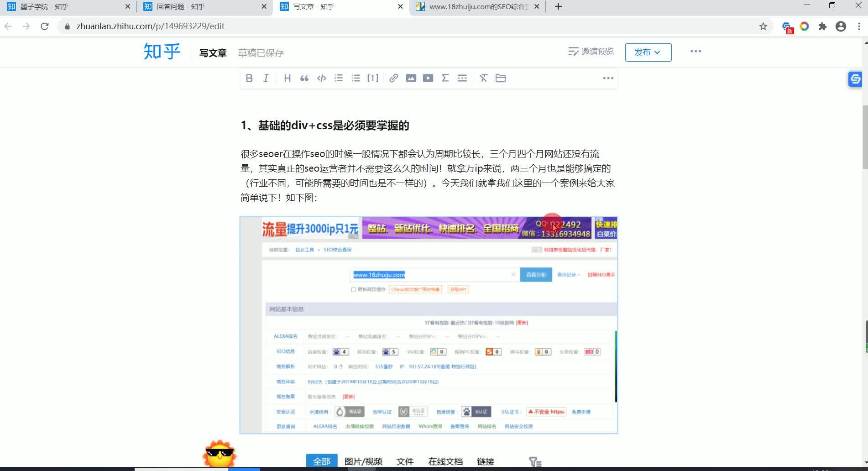Select the 全部 tab at the bottom

(x=321, y=461)
